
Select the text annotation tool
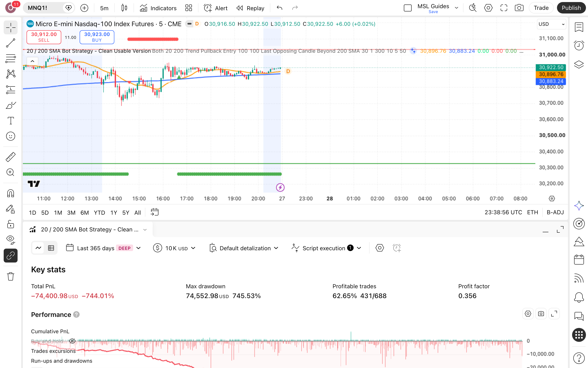pyautogui.click(x=10, y=121)
